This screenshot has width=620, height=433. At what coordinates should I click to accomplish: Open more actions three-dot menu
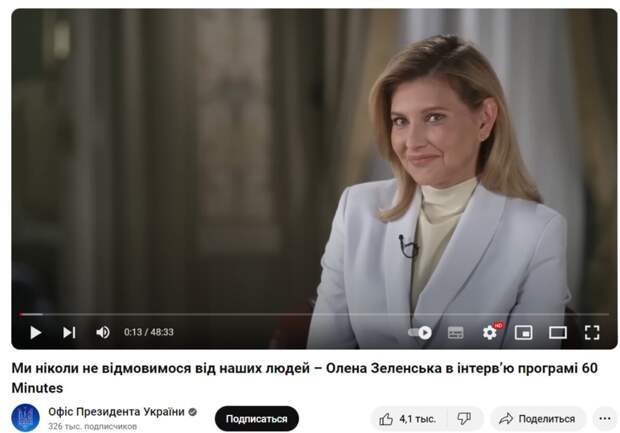coord(605,419)
